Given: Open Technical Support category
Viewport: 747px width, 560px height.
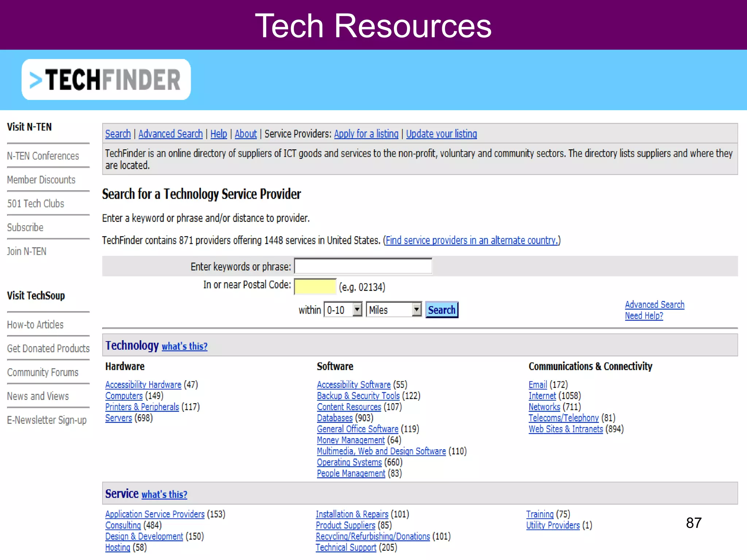Looking at the screenshot, I should (346, 548).
